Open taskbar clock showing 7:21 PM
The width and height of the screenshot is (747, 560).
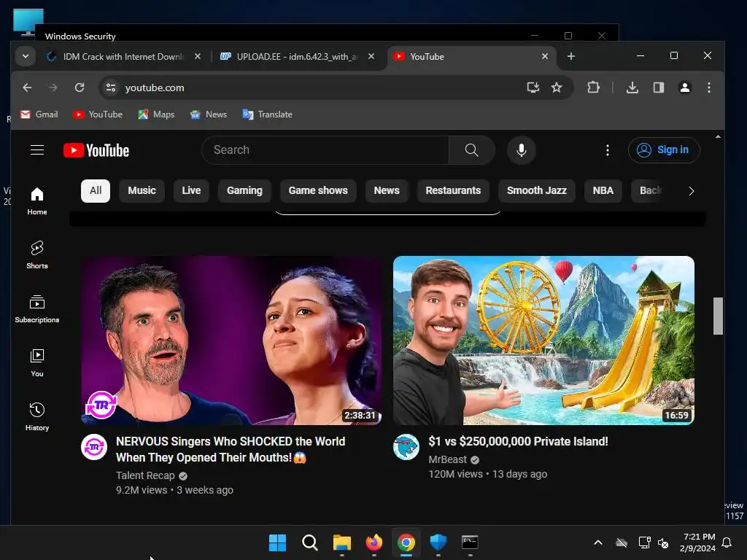tap(698, 542)
